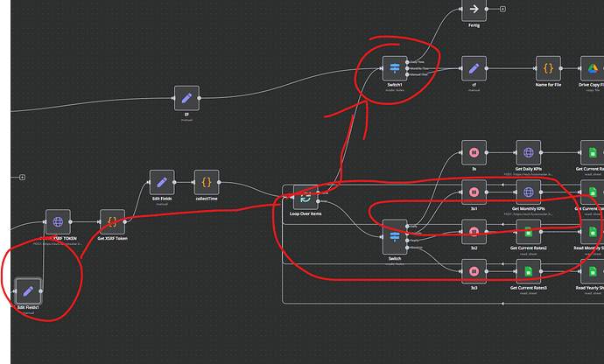Open the Get Monthly KPIs HTTP node
The height and width of the screenshot is (364, 604).
[x=529, y=192]
